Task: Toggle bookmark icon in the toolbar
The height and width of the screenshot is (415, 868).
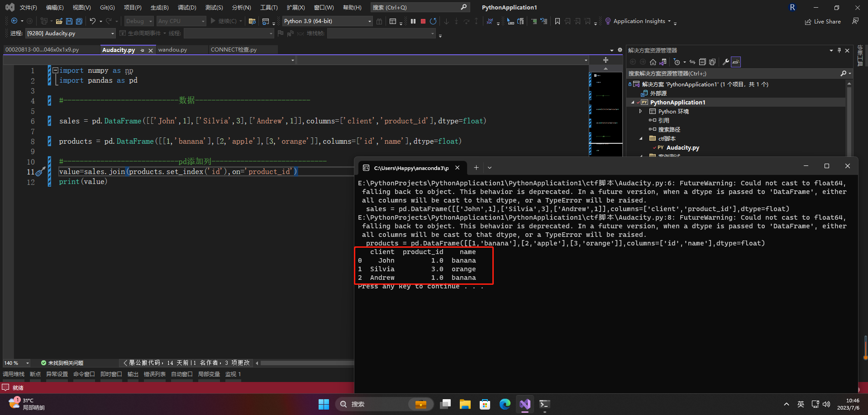Action: pyautogui.click(x=558, y=21)
